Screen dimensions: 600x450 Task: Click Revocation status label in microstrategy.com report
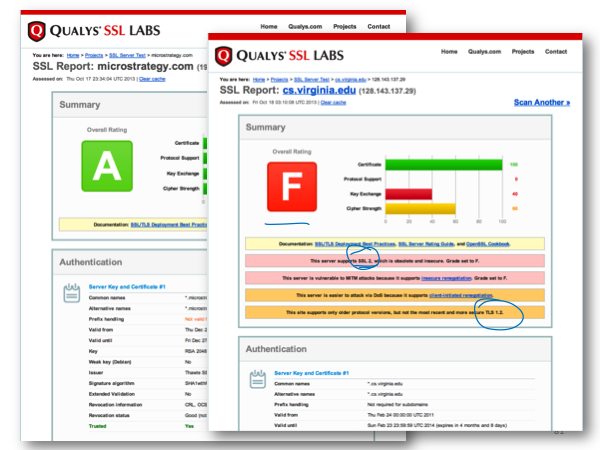click(x=109, y=415)
